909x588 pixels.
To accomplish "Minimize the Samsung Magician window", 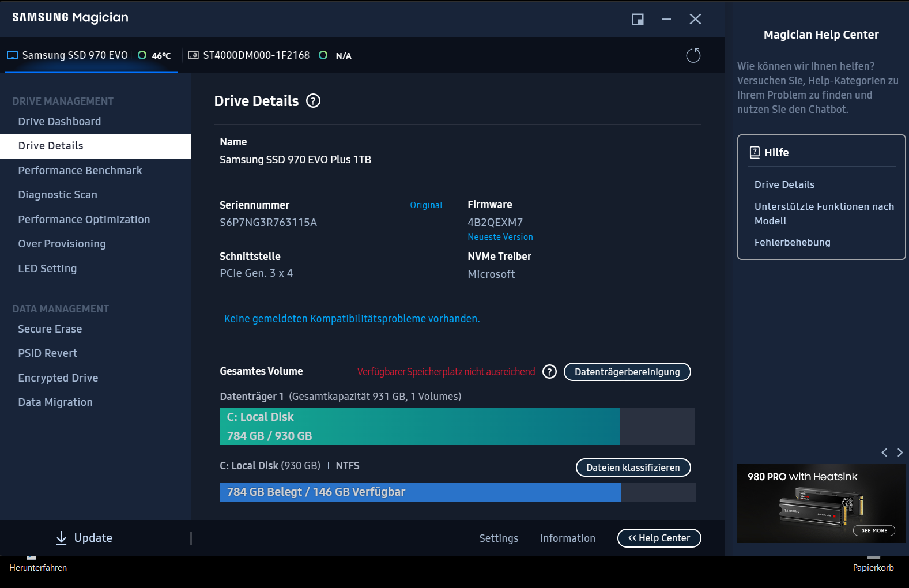I will coord(666,19).
